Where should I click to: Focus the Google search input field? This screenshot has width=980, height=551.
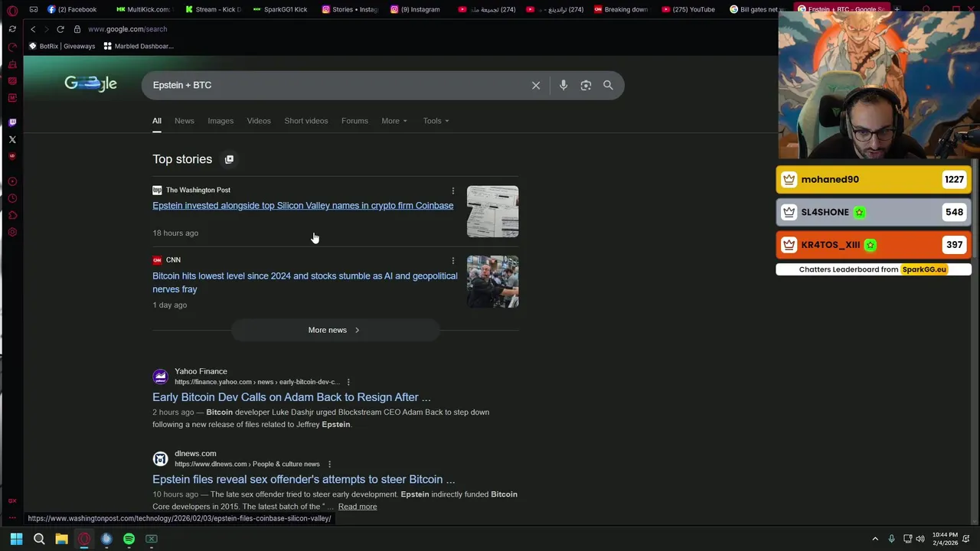[337, 85]
